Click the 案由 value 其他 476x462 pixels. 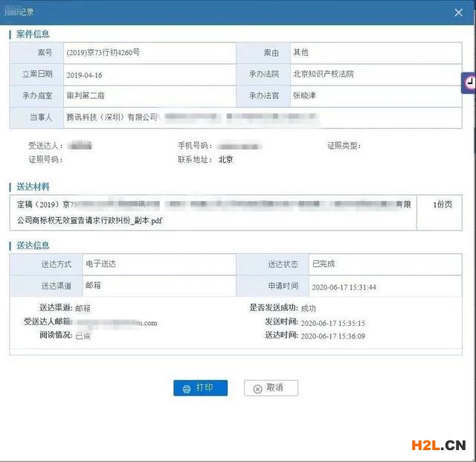[300, 54]
